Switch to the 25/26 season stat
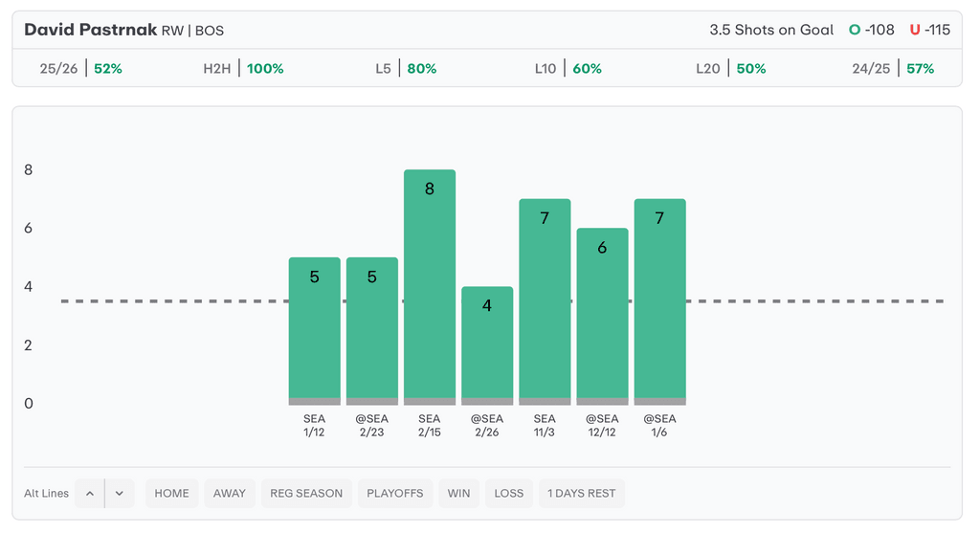 click(x=81, y=69)
